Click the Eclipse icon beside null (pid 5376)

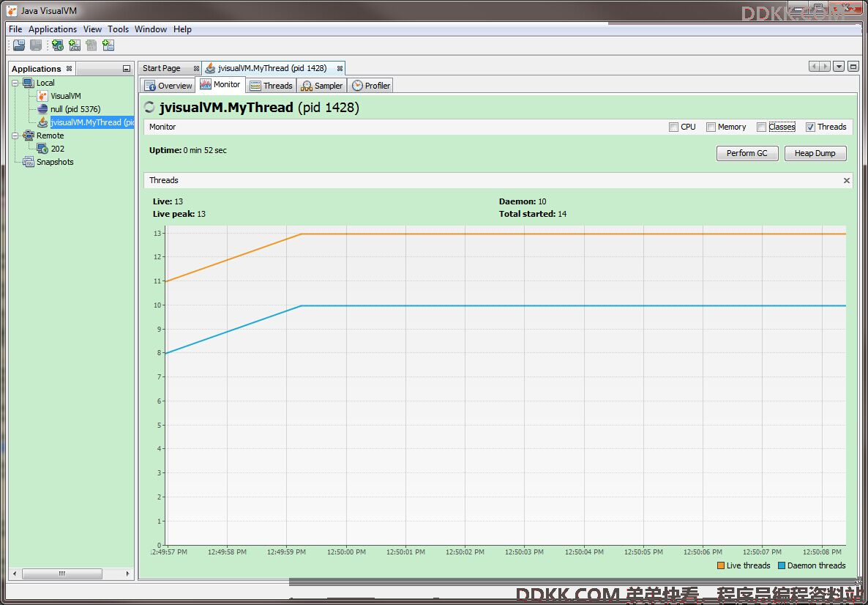42,109
